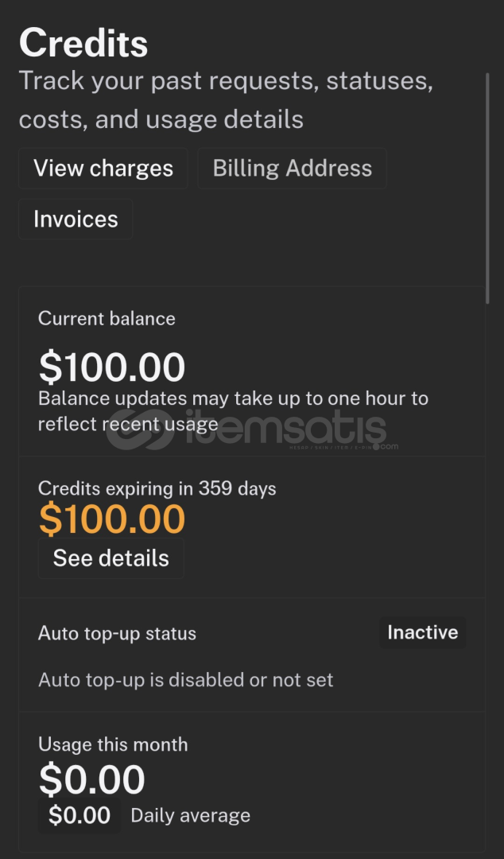
Task: Click the Credits page heading
Action: pyautogui.click(x=83, y=42)
